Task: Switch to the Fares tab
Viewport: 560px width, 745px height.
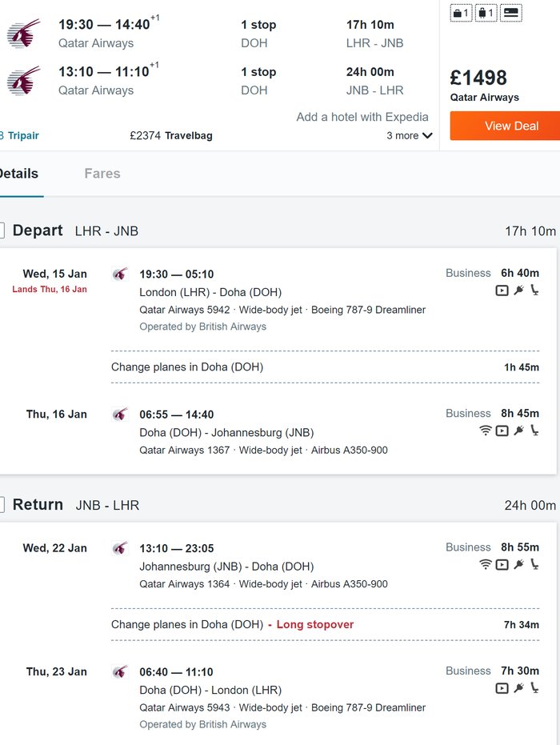Action: click(x=102, y=174)
